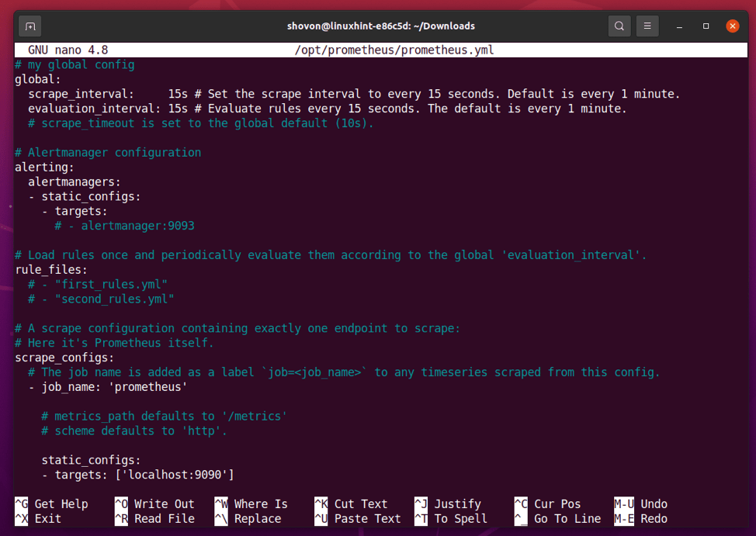Click the 'M-E Redo' shortcut
The height and width of the screenshot is (536, 756).
pyautogui.click(x=641, y=519)
